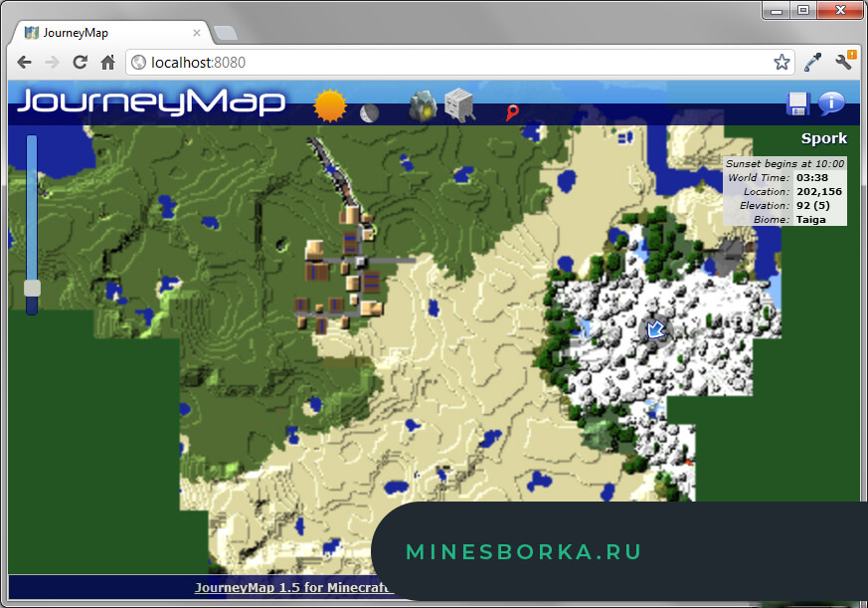
Task: Save the map image with floppy icon
Action: (797, 103)
